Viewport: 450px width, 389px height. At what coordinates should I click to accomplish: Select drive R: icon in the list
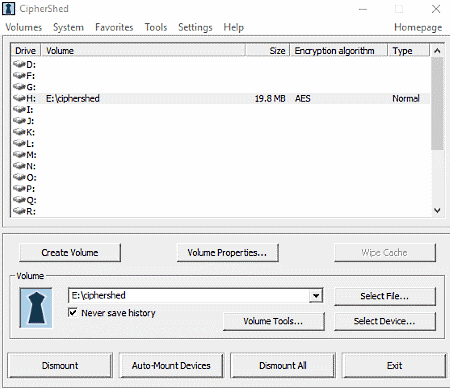(x=19, y=211)
